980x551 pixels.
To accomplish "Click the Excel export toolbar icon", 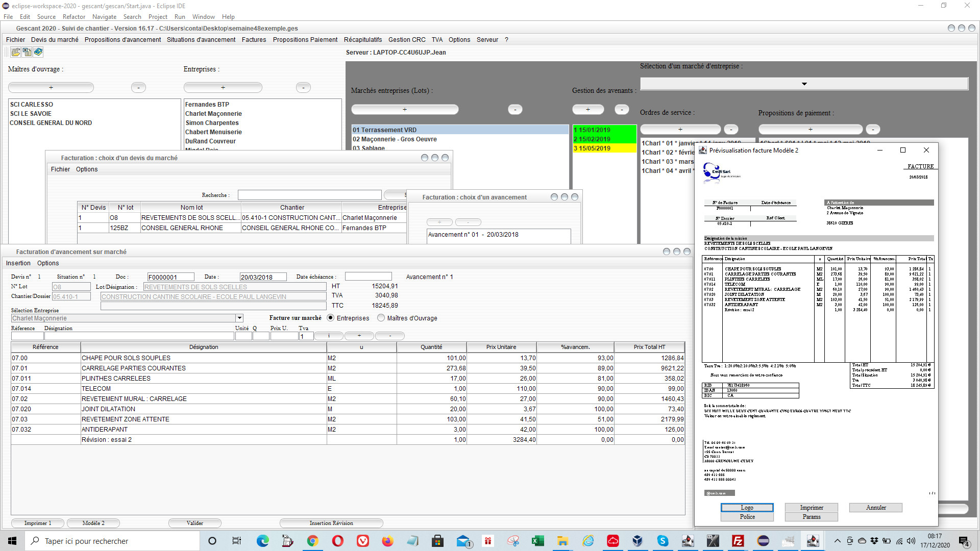I will 27,52.
